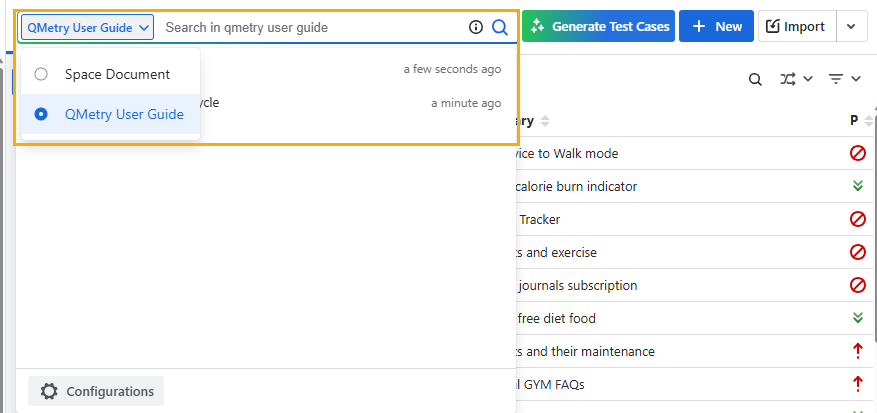This screenshot has height=413, width=877.
Task: Select the QMetry User Guide radio option
Action: pos(41,114)
